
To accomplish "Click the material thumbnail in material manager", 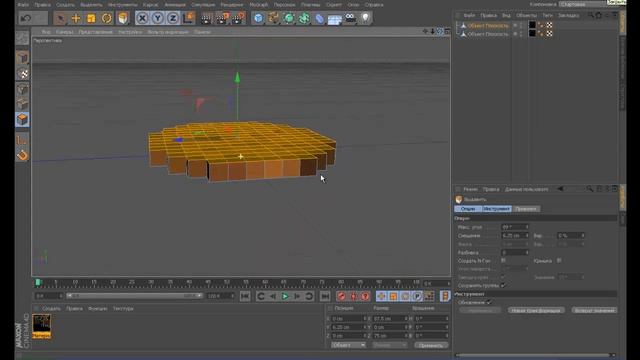I will click(x=42, y=326).
